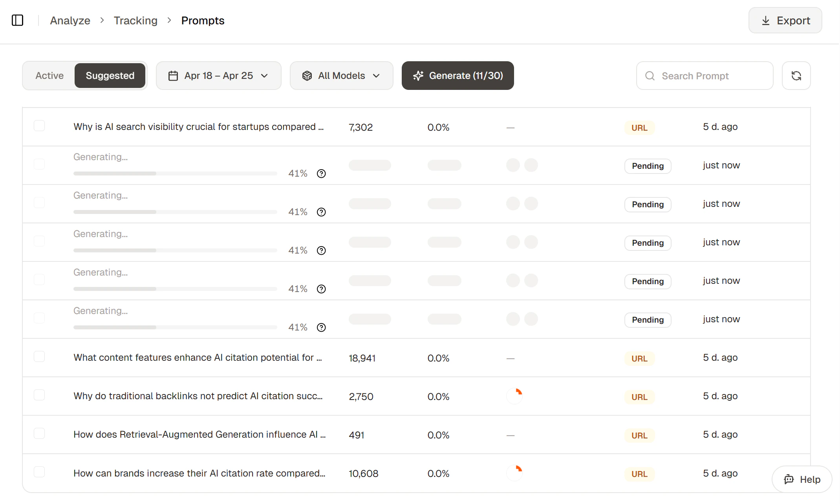Image resolution: width=840 pixels, height=504 pixels.
Task: Click the Help chat icon
Action: [789, 479]
